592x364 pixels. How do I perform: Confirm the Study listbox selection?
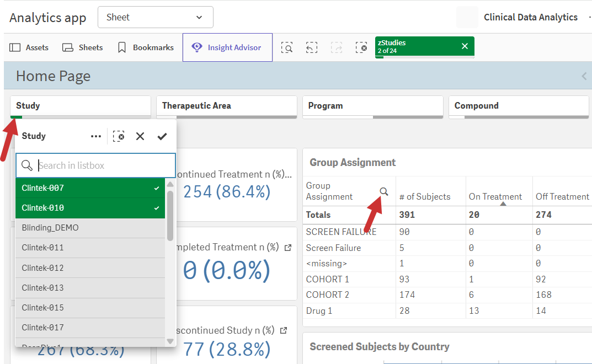click(x=162, y=136)
